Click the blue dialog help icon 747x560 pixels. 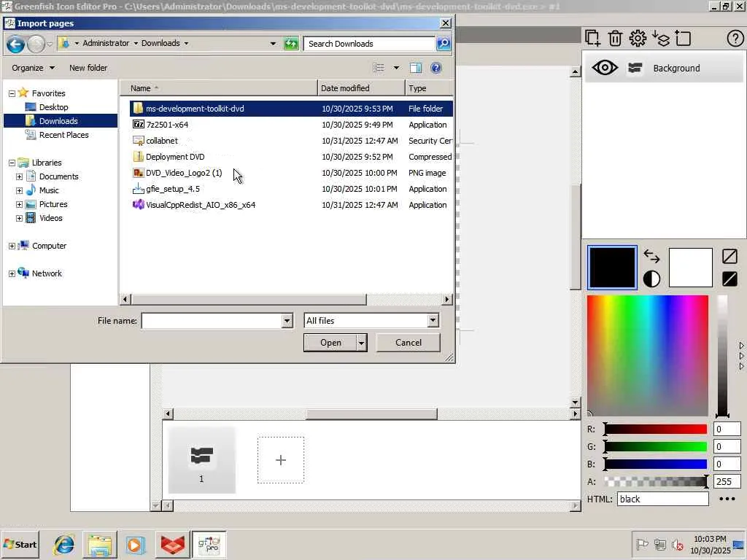[x=436, y=68]
